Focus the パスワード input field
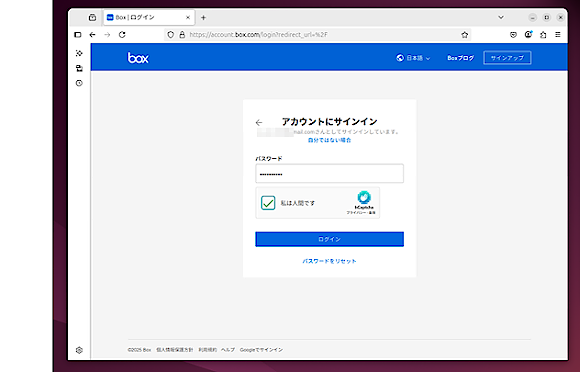The width and height of the screenshot is (580, 372). point(330,173)
